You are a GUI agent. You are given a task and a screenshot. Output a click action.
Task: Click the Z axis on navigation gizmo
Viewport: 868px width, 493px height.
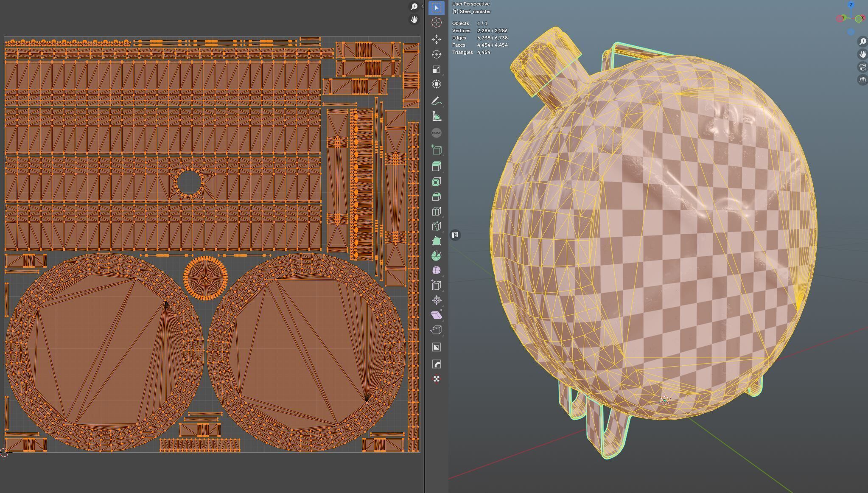point(851,5)
